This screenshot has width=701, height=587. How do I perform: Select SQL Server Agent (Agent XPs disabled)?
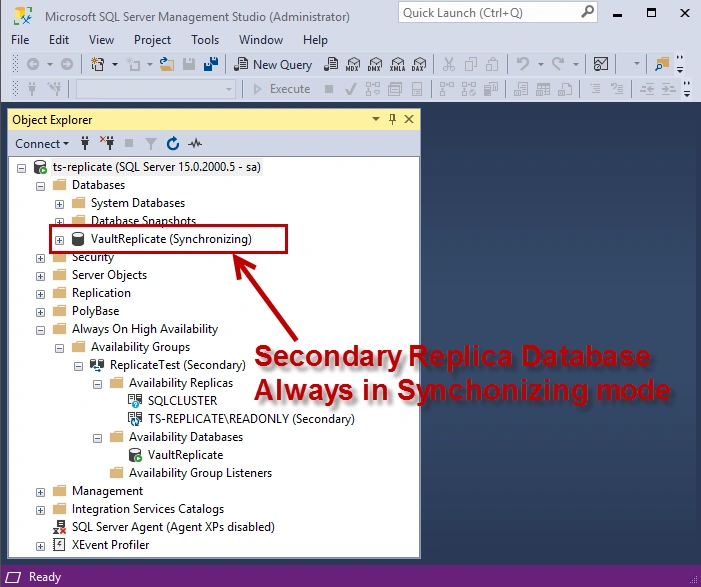coord(173,527)
